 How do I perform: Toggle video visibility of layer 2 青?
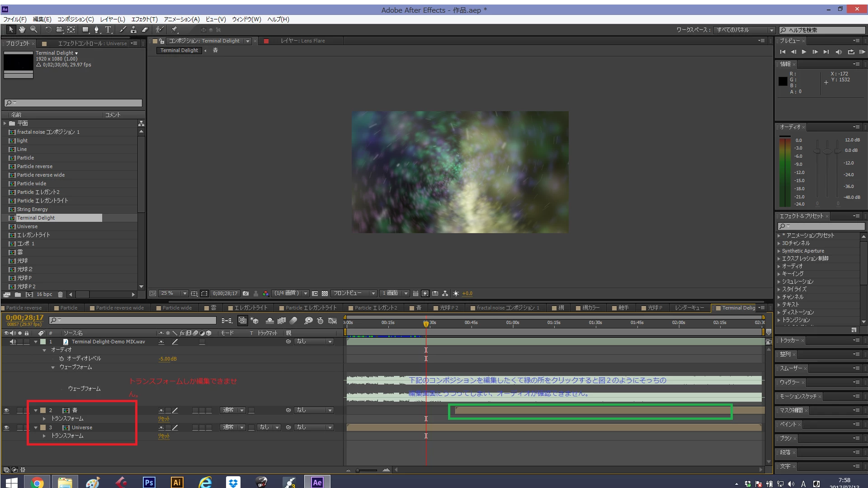(x=6, y=410)
